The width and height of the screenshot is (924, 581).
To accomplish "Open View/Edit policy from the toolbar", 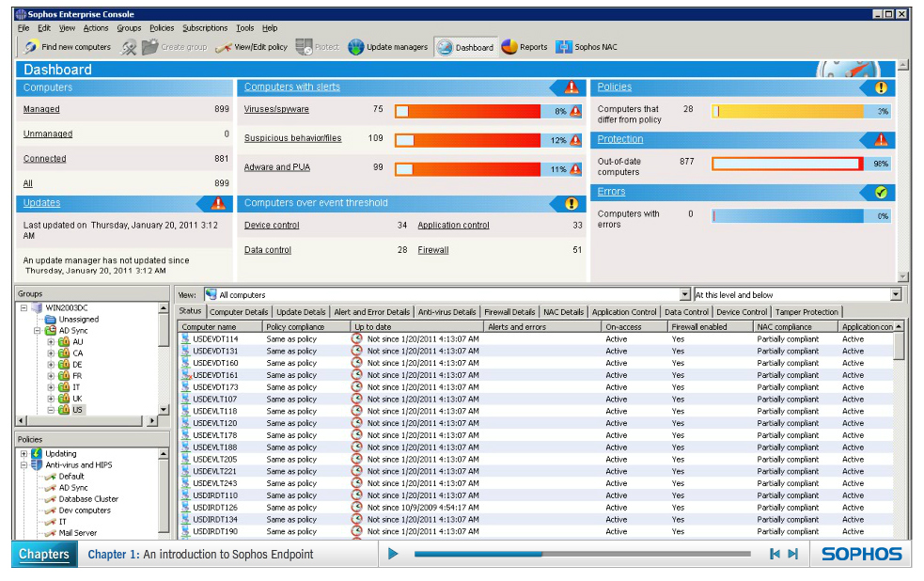I will tap(252, 47).
